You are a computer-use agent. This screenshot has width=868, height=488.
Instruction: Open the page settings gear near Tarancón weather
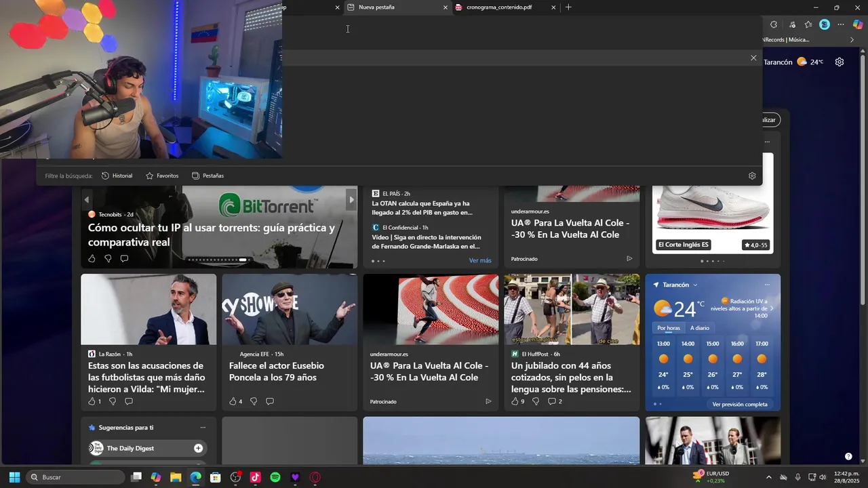[840, 62]
